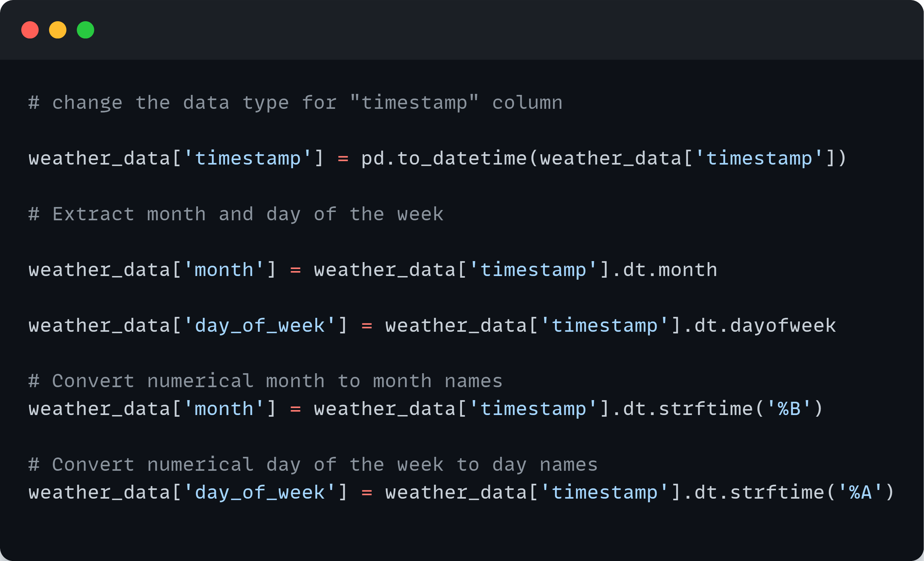Click the green maximize window dot
The height and width of the screenshot is (561, 924).
coord(86,30)
